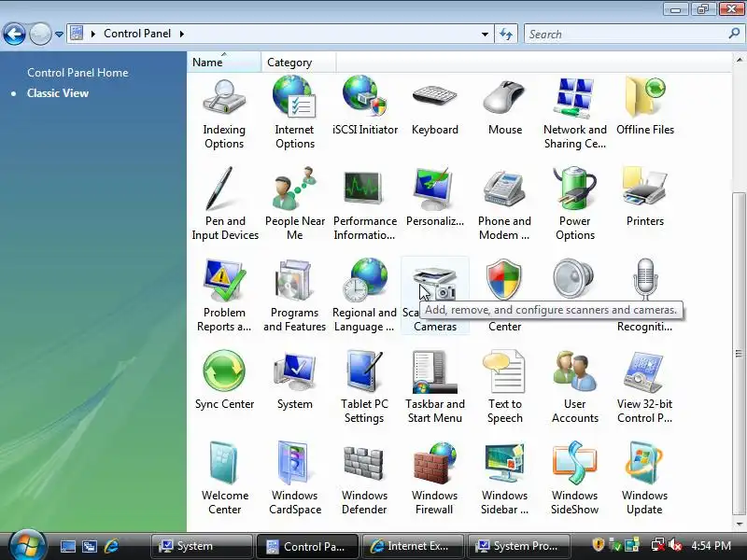The image size is (747, 560).
Task: Click the scrollbar up arrow
Action: point(739,60)
